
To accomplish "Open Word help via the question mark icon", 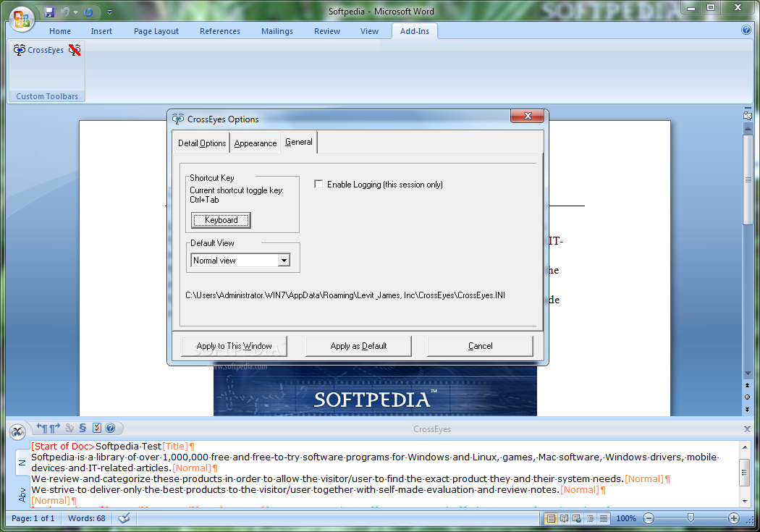I will tap(746, 30).
